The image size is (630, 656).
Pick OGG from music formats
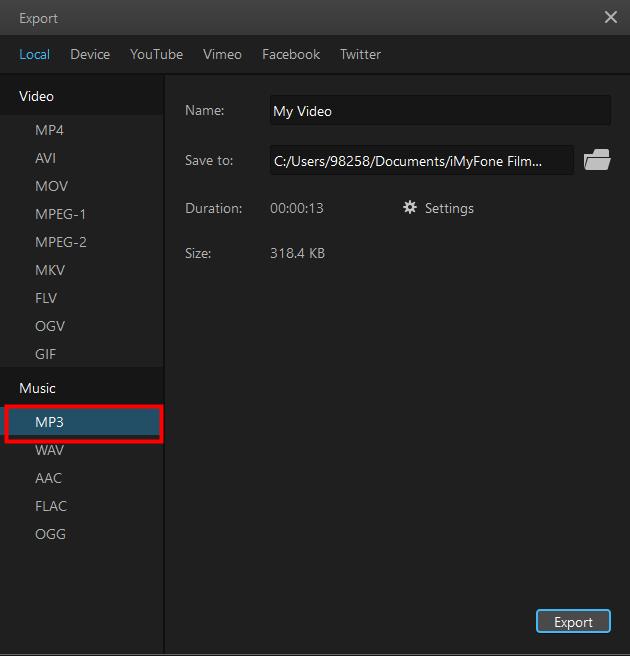pyautogui.click(x=50, y=534)
